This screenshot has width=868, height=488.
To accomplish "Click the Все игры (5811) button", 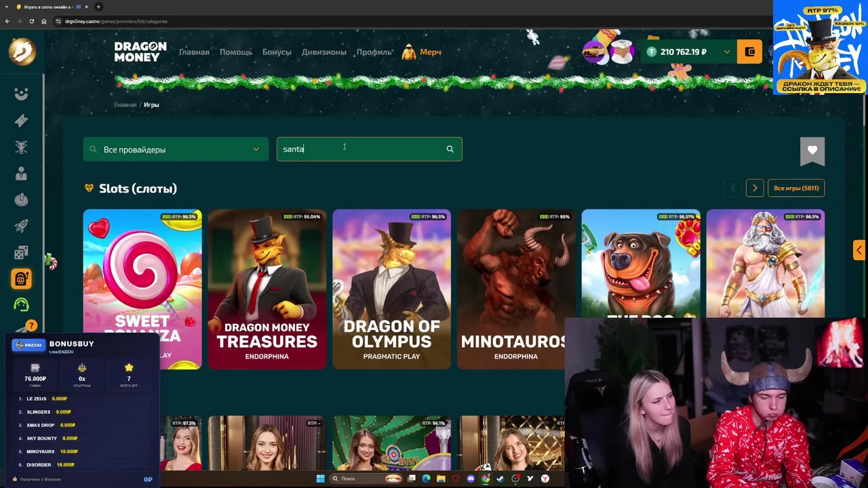I will point(796,188).
